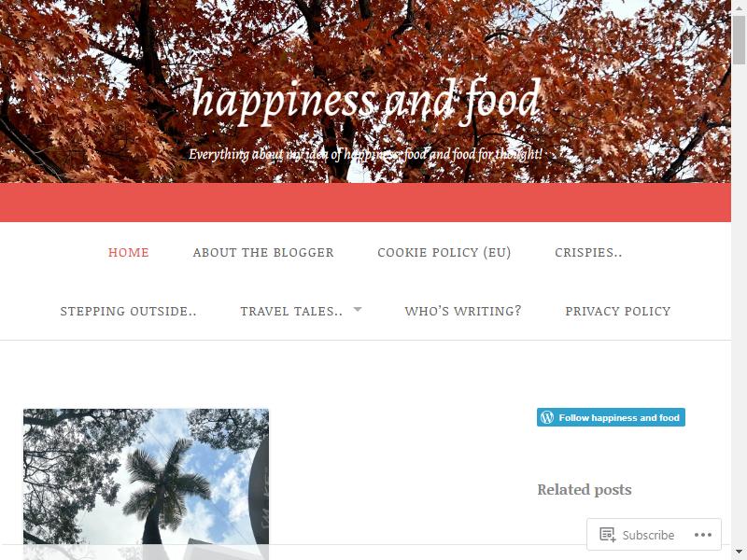This screenshot has width=747, height=560.
Task: Open the Home menu item
Action: [x=129, y=252]
